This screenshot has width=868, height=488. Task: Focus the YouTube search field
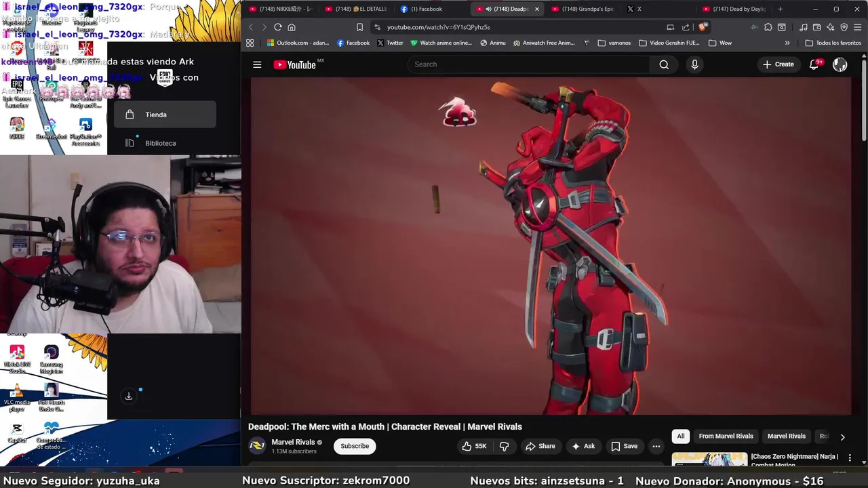tap(529, 64)
